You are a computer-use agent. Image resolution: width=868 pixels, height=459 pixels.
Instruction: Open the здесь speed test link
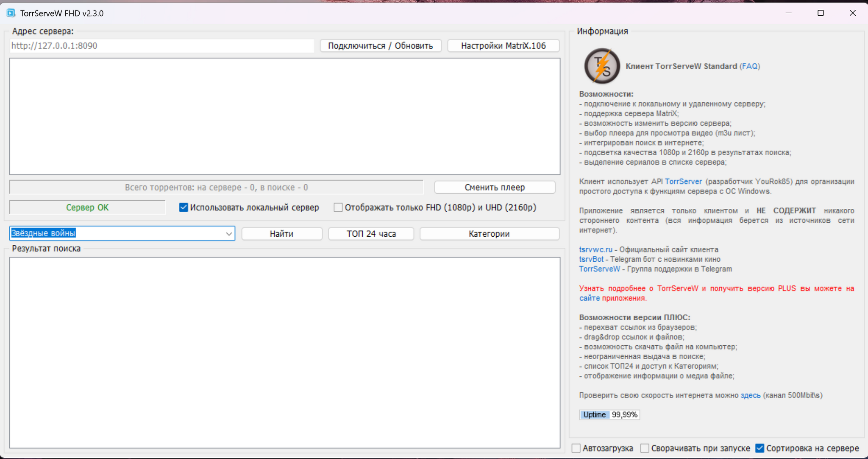[x=751, y=395]
